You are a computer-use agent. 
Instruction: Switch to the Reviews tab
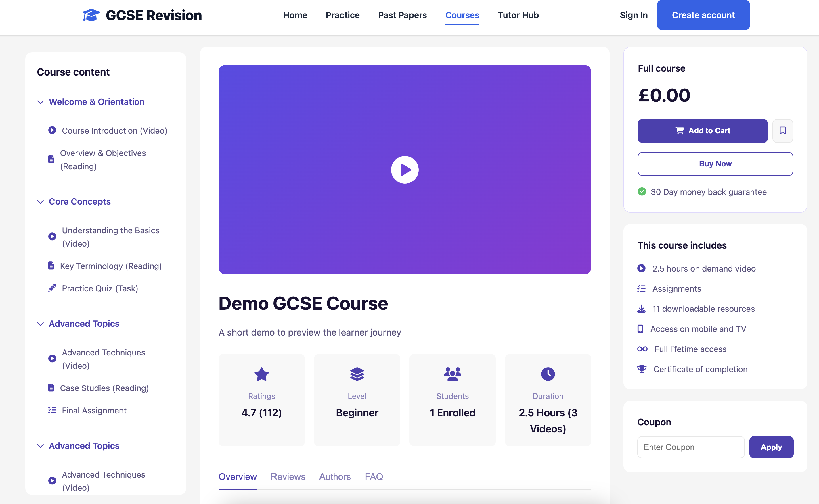tap(288, 477)
